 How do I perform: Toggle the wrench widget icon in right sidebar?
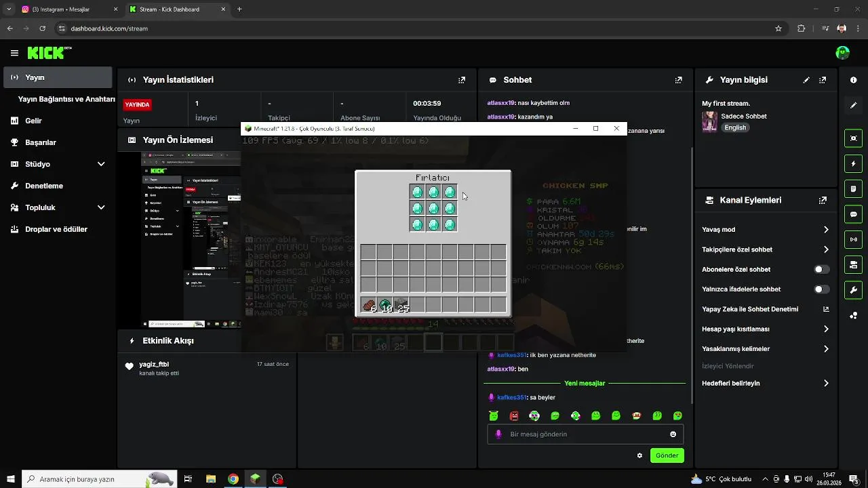[x=854, y=290]
